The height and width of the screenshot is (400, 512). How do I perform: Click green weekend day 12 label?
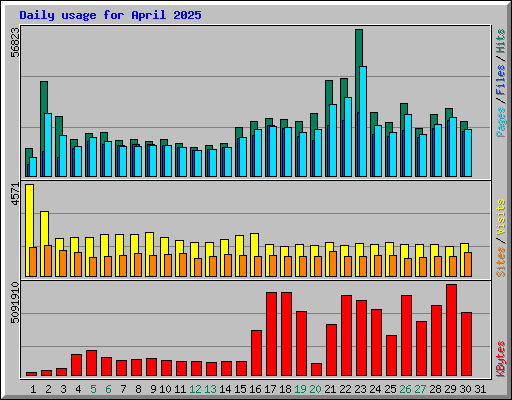pos(195,389)
